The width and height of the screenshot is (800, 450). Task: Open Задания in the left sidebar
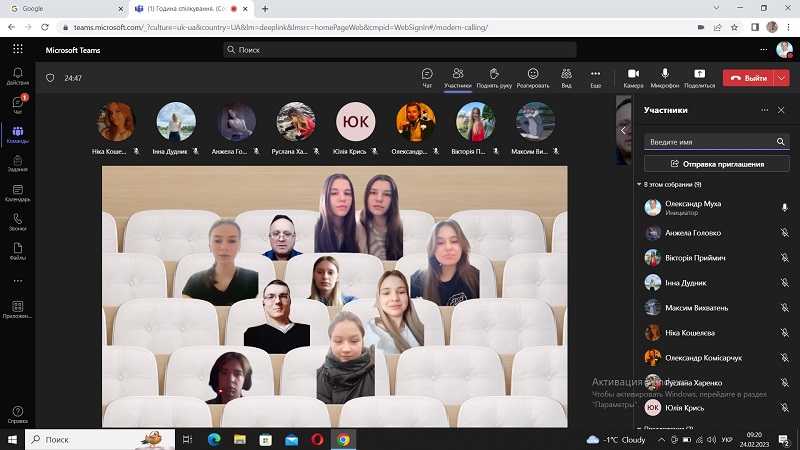(x=18, y=164)
